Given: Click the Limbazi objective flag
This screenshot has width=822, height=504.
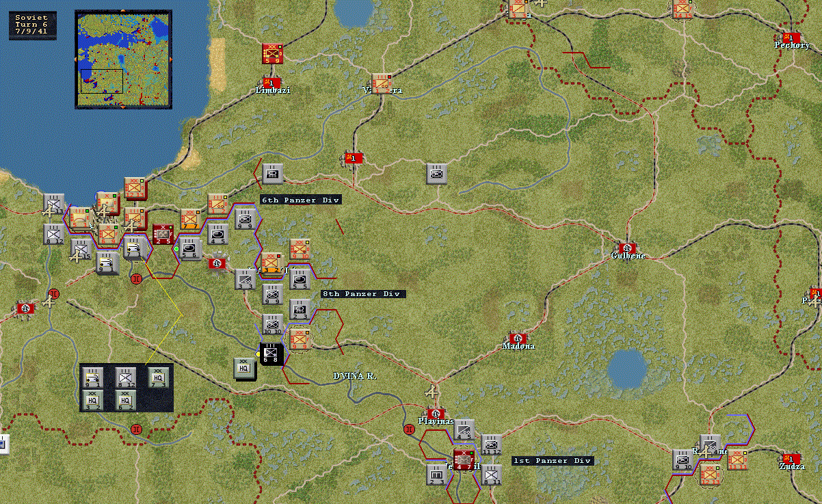Looking at the screenshot, I should [272, 82].
